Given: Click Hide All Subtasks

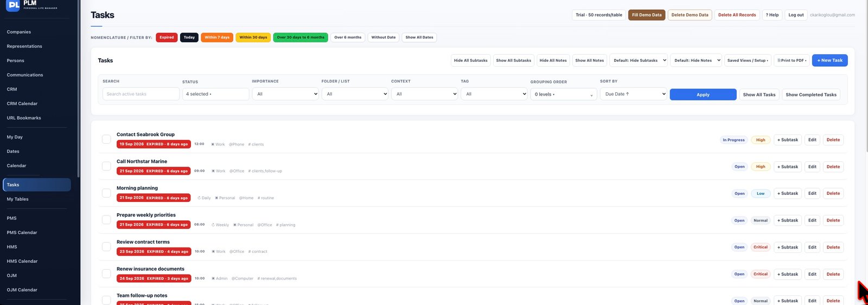Looking at the screenshot, I should coord(471,60).
